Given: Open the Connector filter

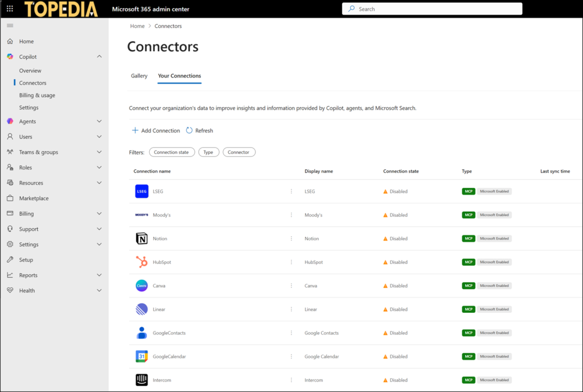Looking at the screenshot, I should (x=239, y=152).
